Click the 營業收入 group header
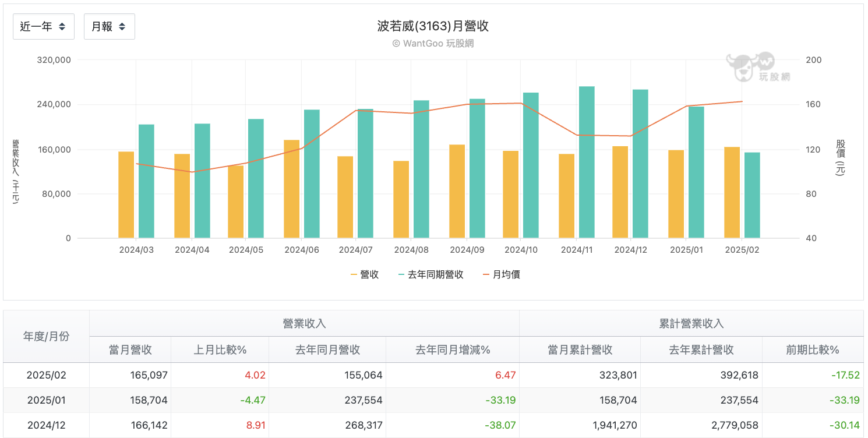Screen dimensions: 868x438 pyautogui.click(x=304, y=324)
